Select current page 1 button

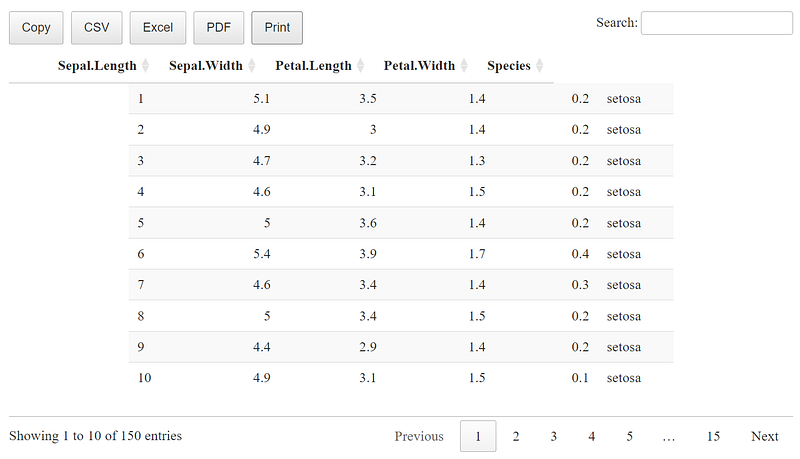478,436
